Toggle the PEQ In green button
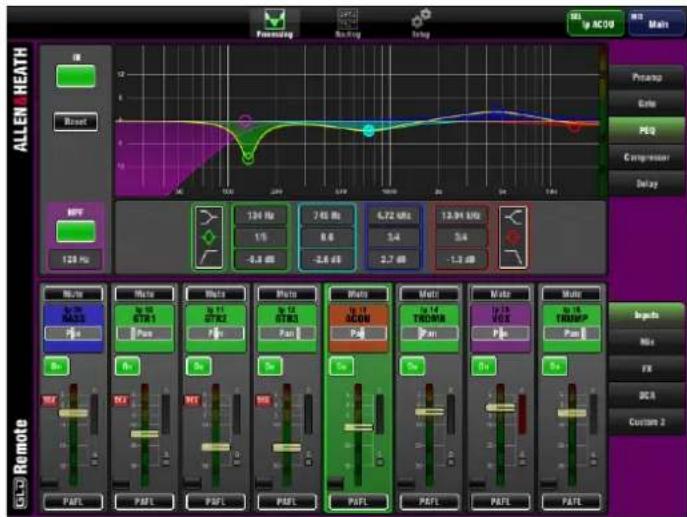The image size is (687, 517). coord(76,76)
